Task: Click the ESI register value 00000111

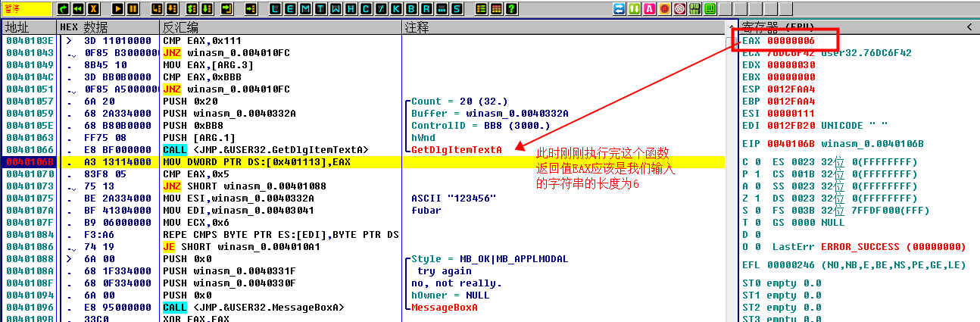Action: click(x=791, y=114)
